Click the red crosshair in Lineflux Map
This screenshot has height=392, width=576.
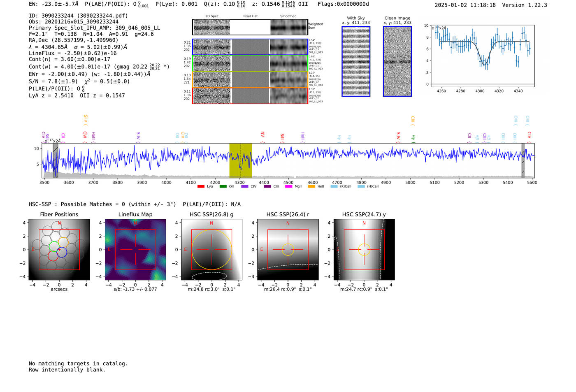click(x=135, y=250)
